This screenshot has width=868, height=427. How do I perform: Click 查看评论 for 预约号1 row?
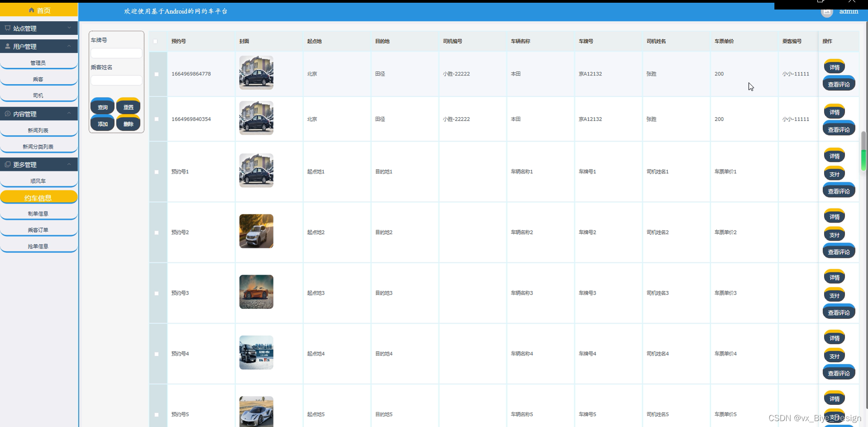pos(839,191)
